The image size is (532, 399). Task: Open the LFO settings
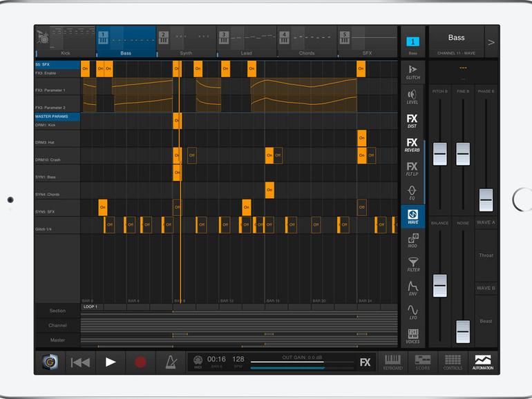(412, 312)
